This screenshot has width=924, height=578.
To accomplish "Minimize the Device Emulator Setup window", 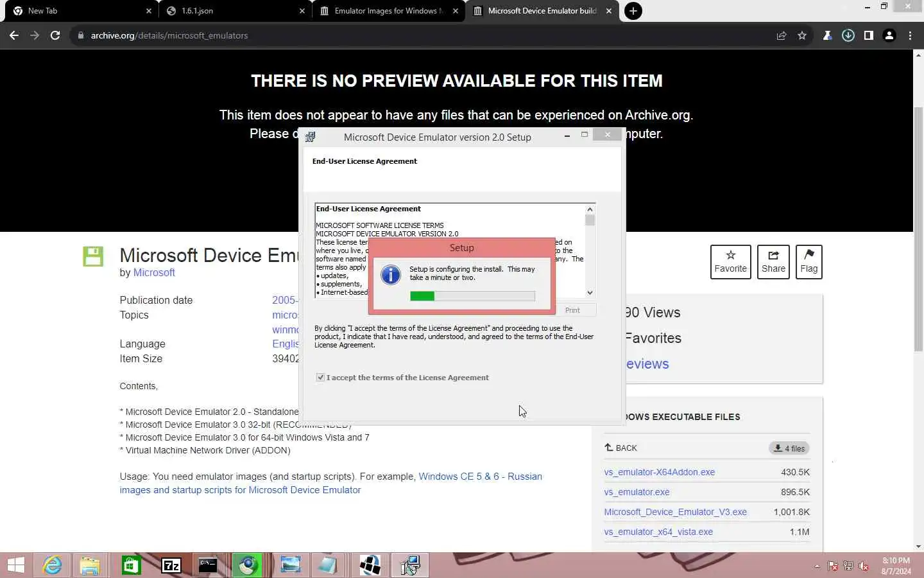I will [567, 136].
